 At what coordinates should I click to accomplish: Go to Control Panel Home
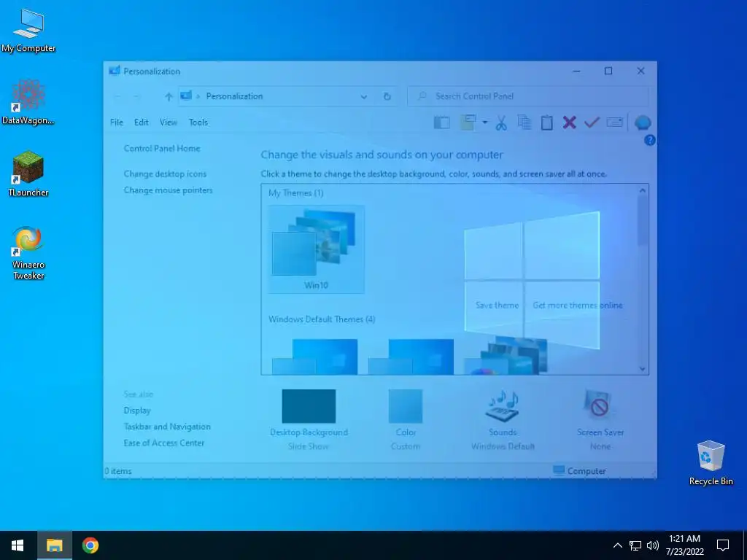[162, 149]
